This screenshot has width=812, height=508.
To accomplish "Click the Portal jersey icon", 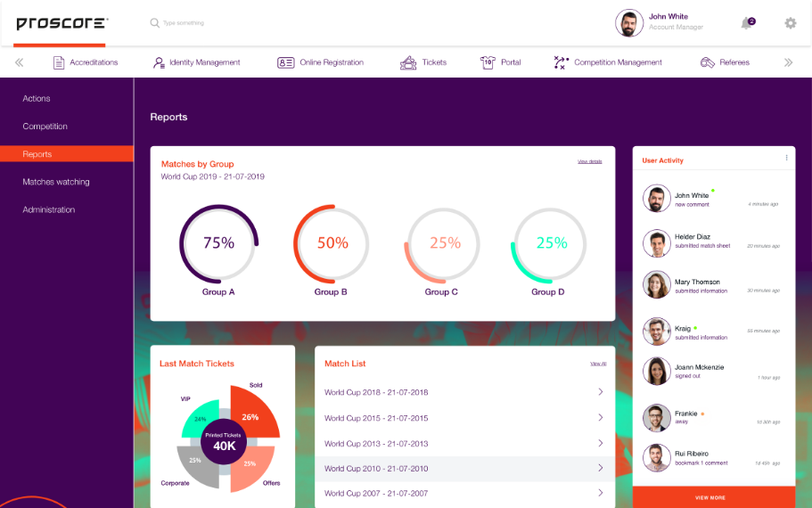I will (x=488, y=62).
